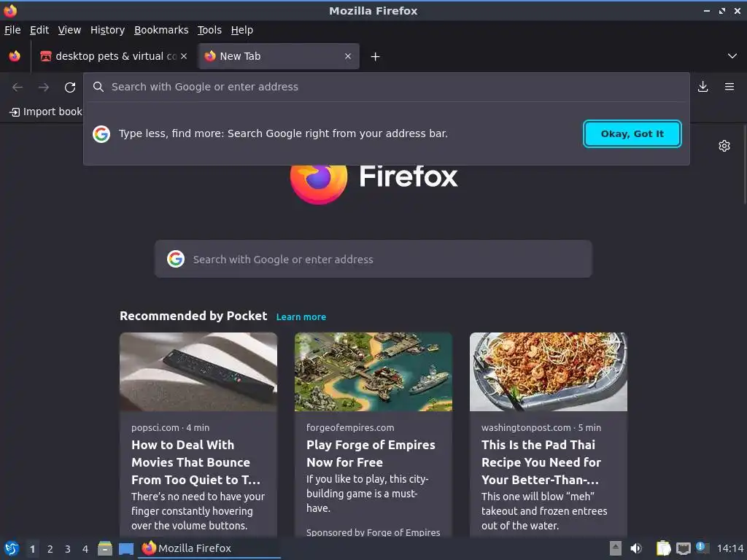747x560 pixels.
Task: Switch to workspace 2 in taskbar
Action: point(50,549)
